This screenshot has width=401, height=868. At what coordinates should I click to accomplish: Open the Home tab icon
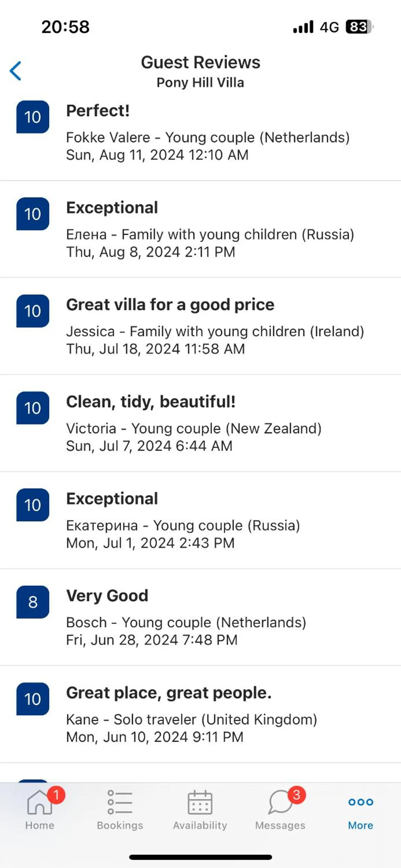click(39, 803)
